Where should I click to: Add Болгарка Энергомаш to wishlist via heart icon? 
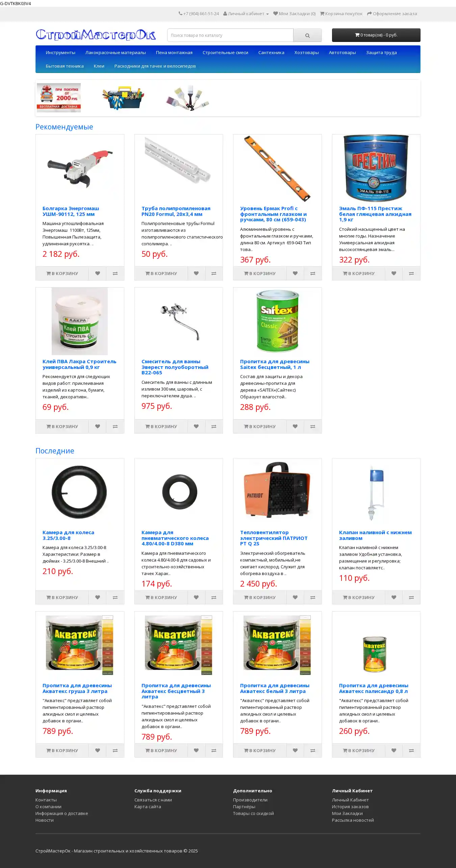97,273
